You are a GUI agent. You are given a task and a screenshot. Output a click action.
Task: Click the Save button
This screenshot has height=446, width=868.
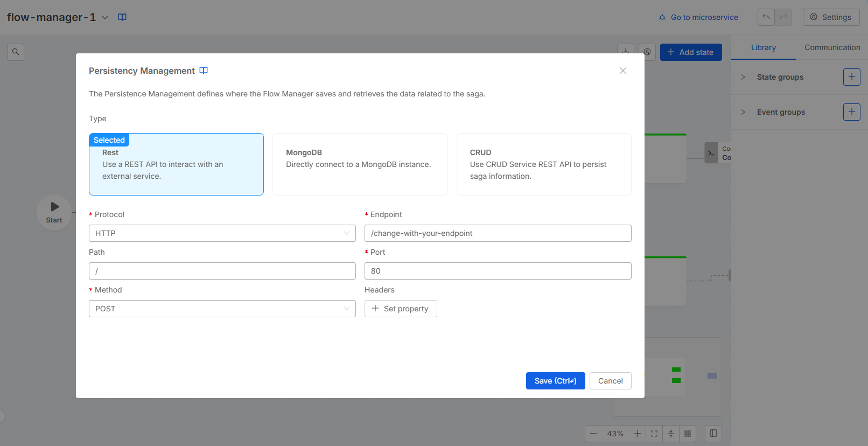pyautogui.click(x=555, y=381)
